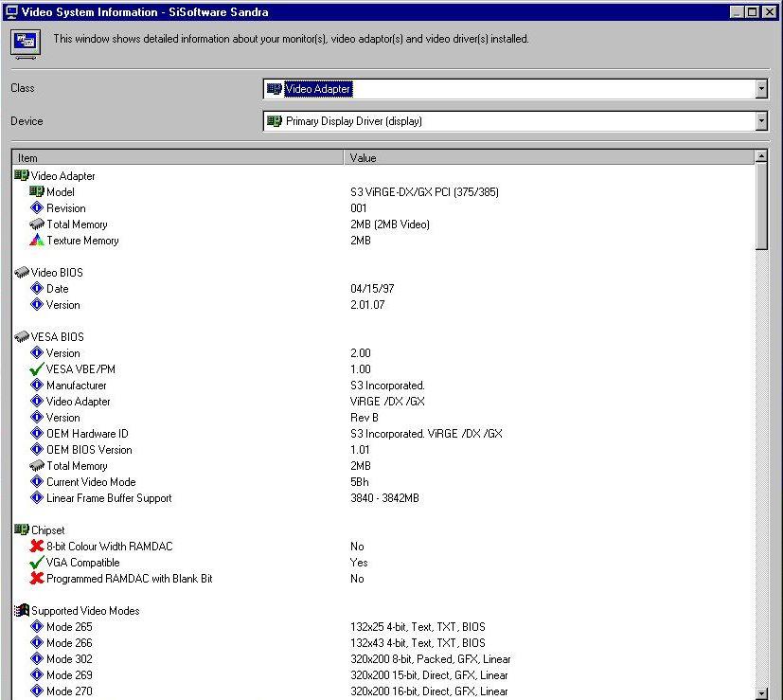Select the Video BIOS version 2.01.07
This screenshot has height=700, width=783.
[367, 305]
